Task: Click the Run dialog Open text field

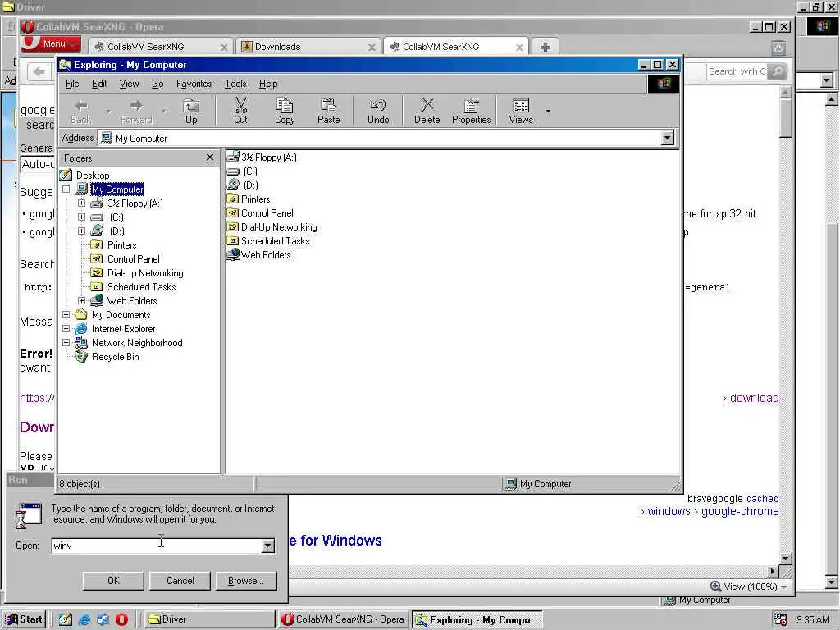Action: click(x=157, y=546)
